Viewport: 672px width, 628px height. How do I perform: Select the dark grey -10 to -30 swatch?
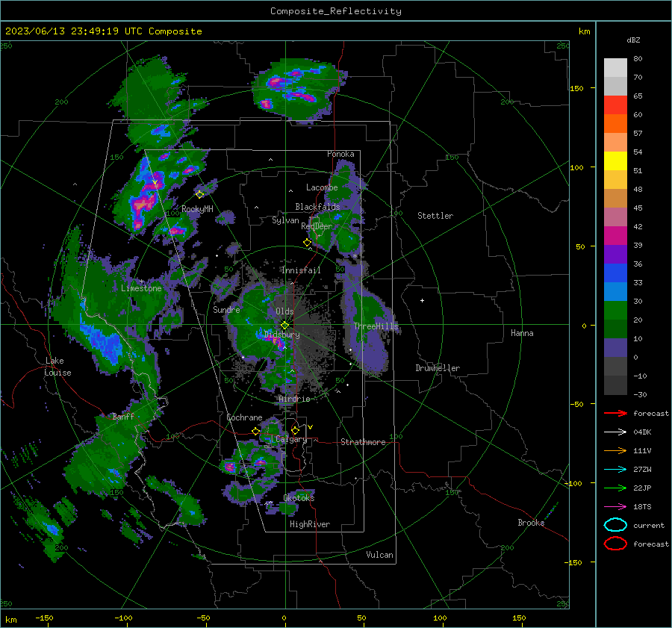point(615,385)
